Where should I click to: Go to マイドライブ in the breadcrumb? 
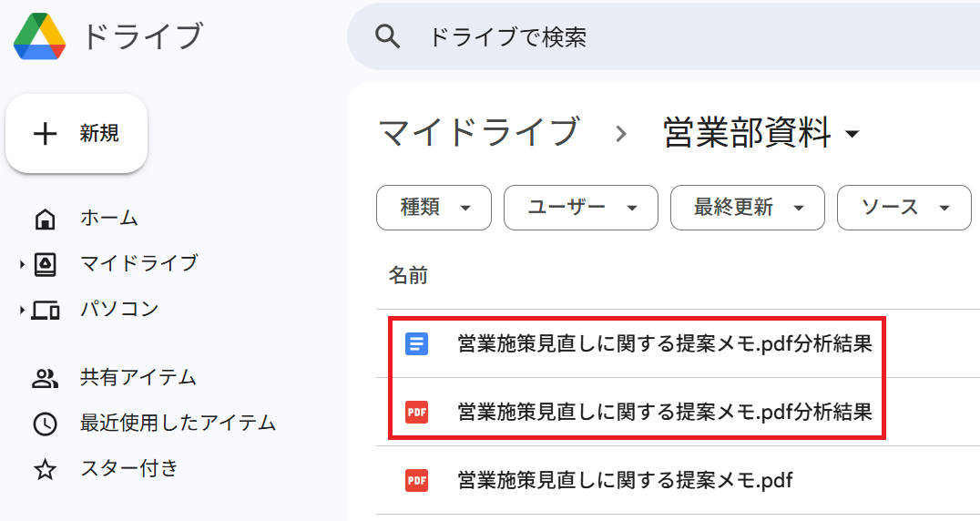point(478,133)
